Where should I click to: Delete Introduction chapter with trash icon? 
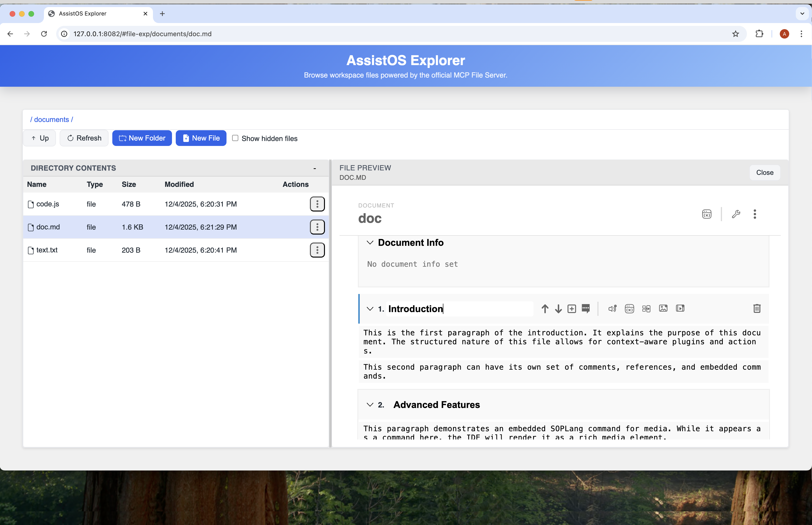[x=757, y=309]
